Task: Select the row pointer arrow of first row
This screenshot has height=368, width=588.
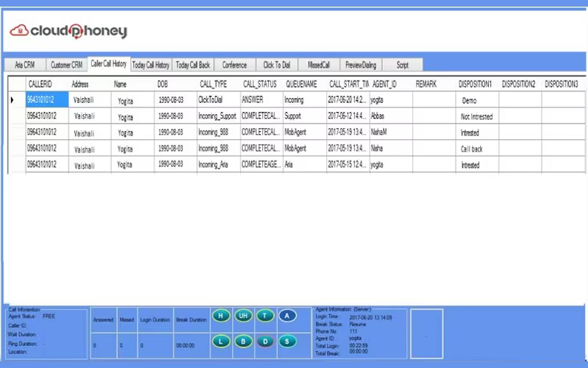Action: 12,100
